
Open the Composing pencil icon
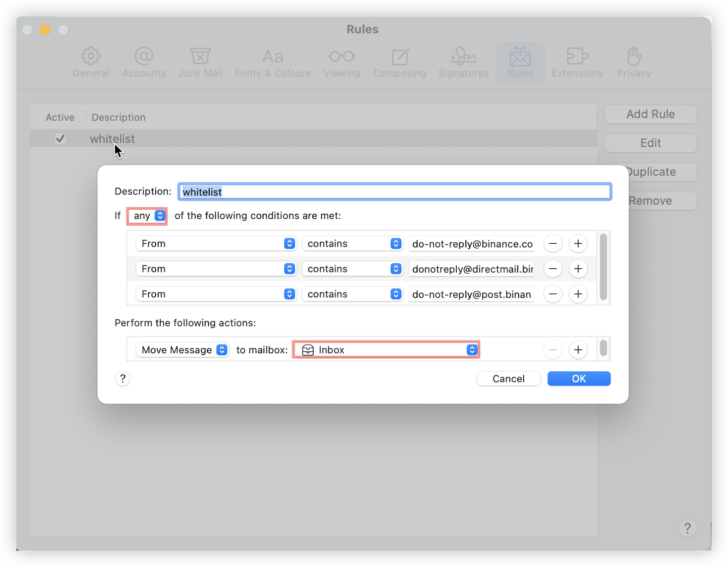point(399,56)
